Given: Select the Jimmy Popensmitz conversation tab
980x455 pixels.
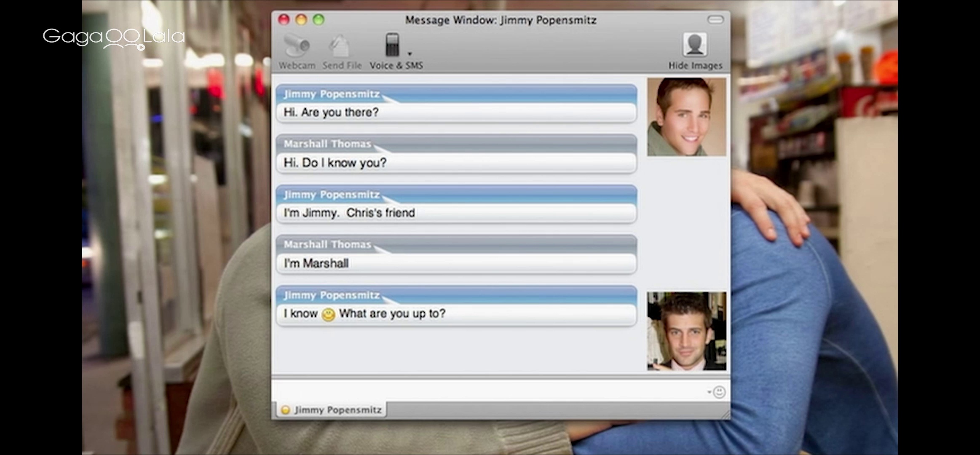Looking at the screenshot, I should click(x=337, y=410).
